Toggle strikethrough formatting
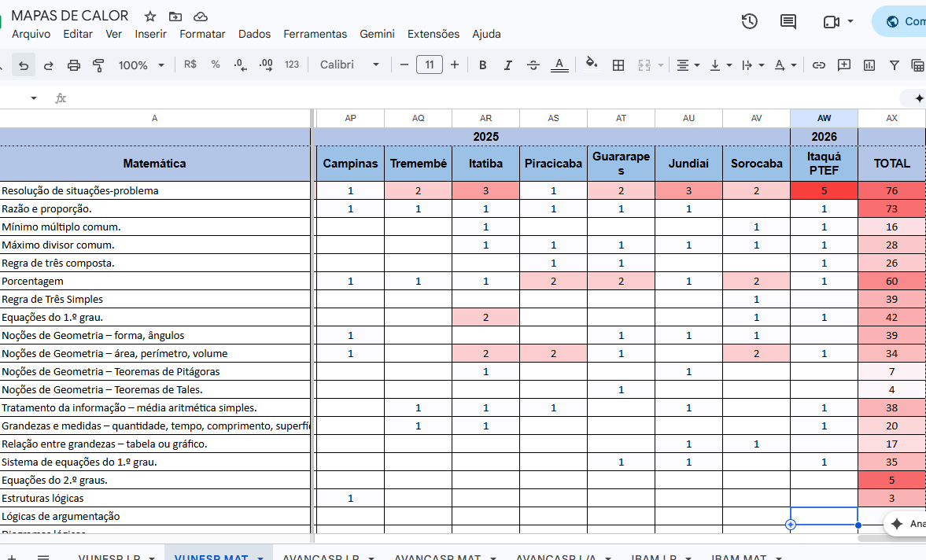926x560 pixels. tap(533, 65)
